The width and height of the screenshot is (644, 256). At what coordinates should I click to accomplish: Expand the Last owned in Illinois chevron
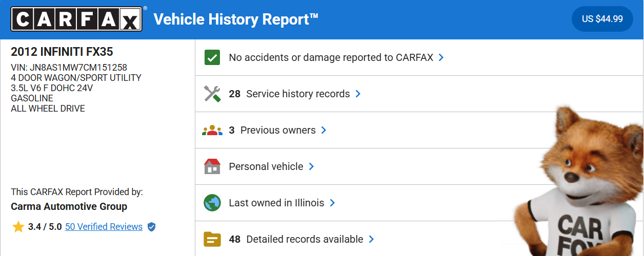point(332,203)
